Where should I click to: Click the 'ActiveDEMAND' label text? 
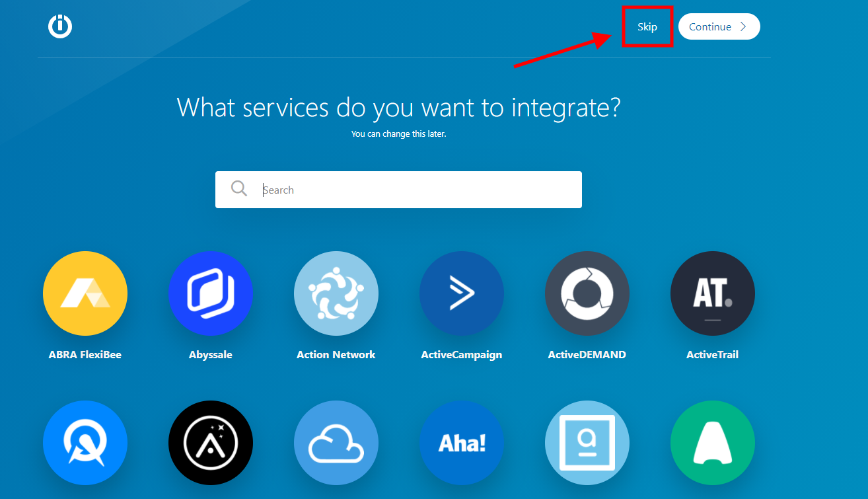tap(587, 355)
